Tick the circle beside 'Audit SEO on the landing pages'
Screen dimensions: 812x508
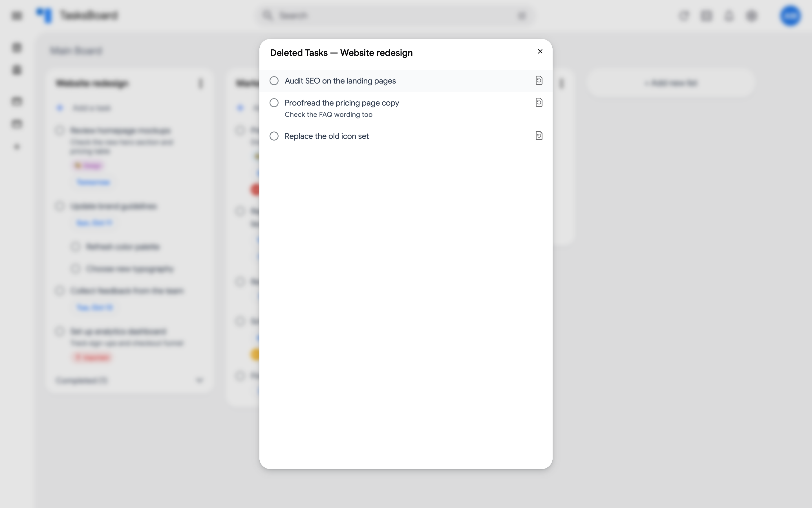(274, 81)
